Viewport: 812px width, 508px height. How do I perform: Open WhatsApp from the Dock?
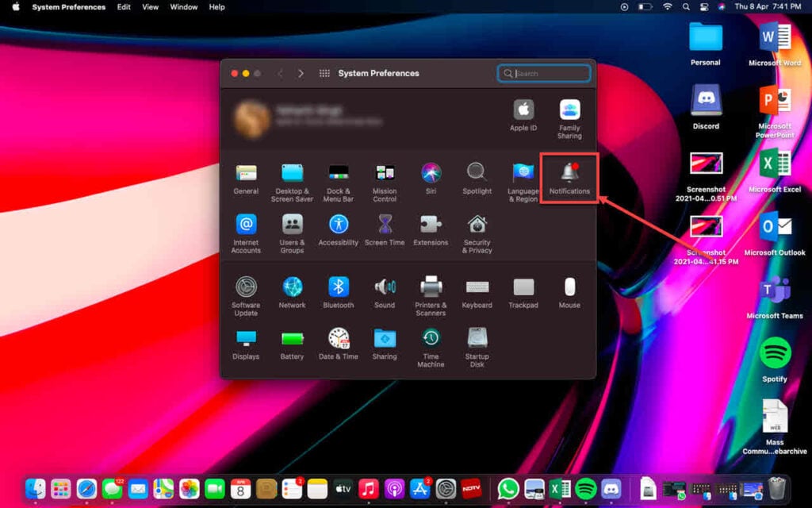click(x=508, y=489)
